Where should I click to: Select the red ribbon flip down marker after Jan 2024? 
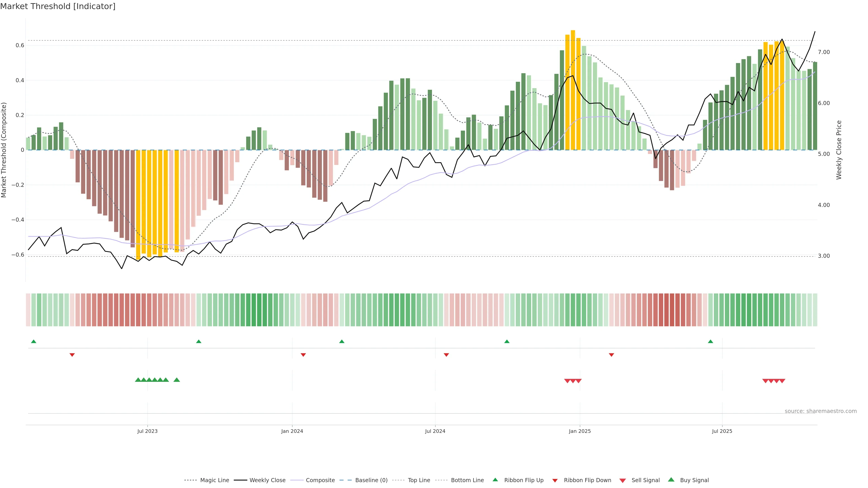(x=303, y=355)
